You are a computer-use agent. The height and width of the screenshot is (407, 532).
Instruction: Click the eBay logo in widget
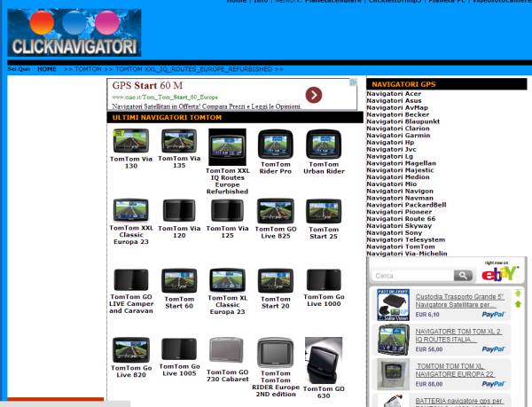click(500, 274)
